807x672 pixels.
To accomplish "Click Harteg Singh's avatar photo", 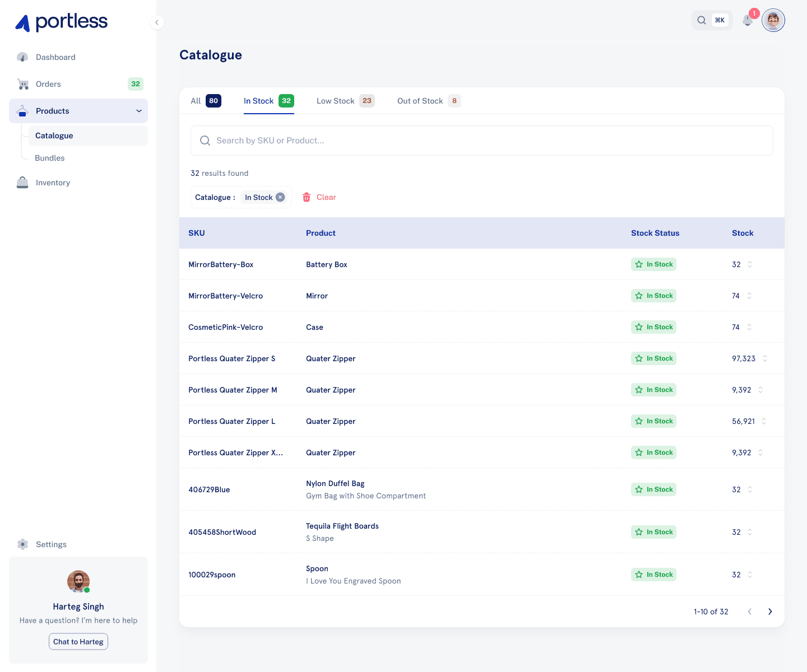I will tap(78, 581).
